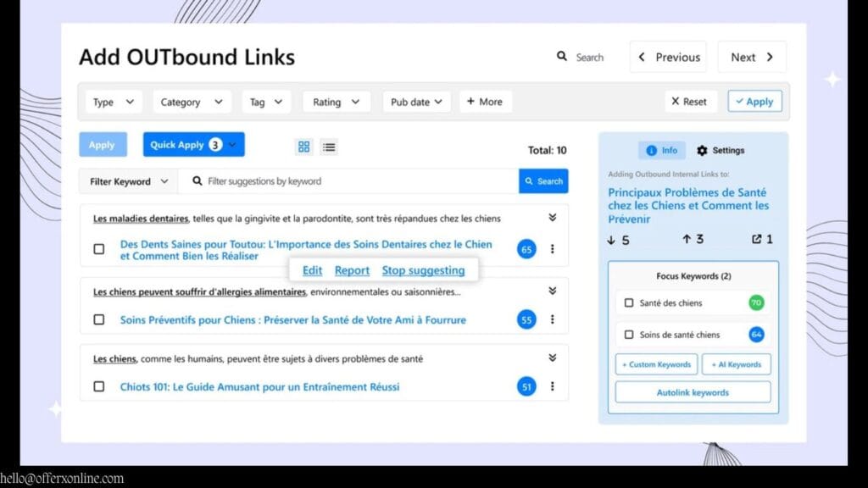Open the Search magnifier in the header

(562, 56)
